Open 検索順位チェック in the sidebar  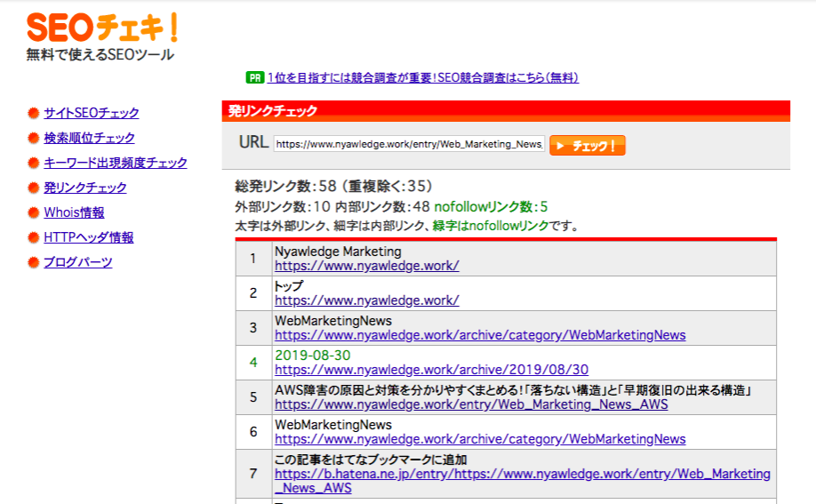point(90,138)
